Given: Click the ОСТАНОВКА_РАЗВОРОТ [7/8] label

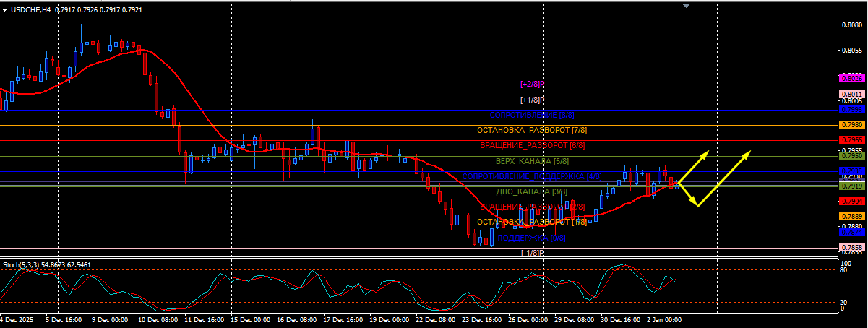Looking at the screenshot, I should [x=532, y=131].
